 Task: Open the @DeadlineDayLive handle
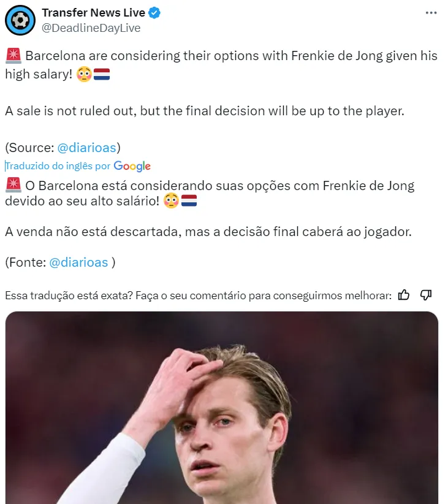click(x=91, y=28)
